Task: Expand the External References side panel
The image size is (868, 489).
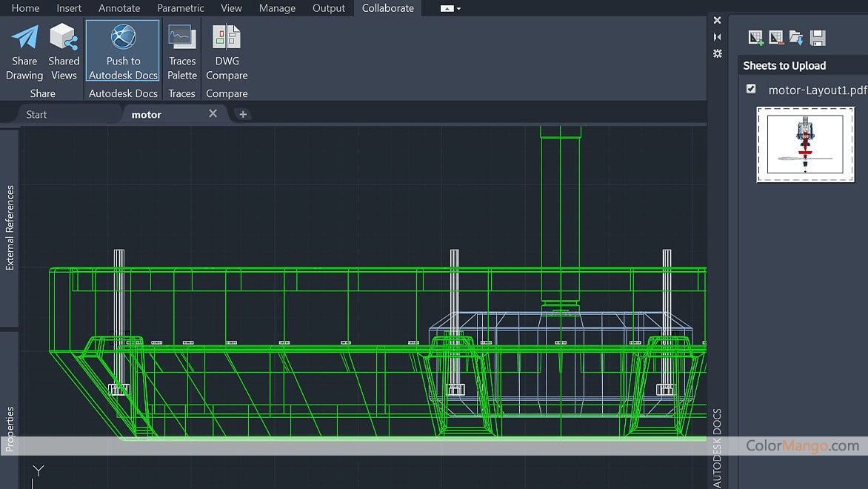Action: click(10, 227)
